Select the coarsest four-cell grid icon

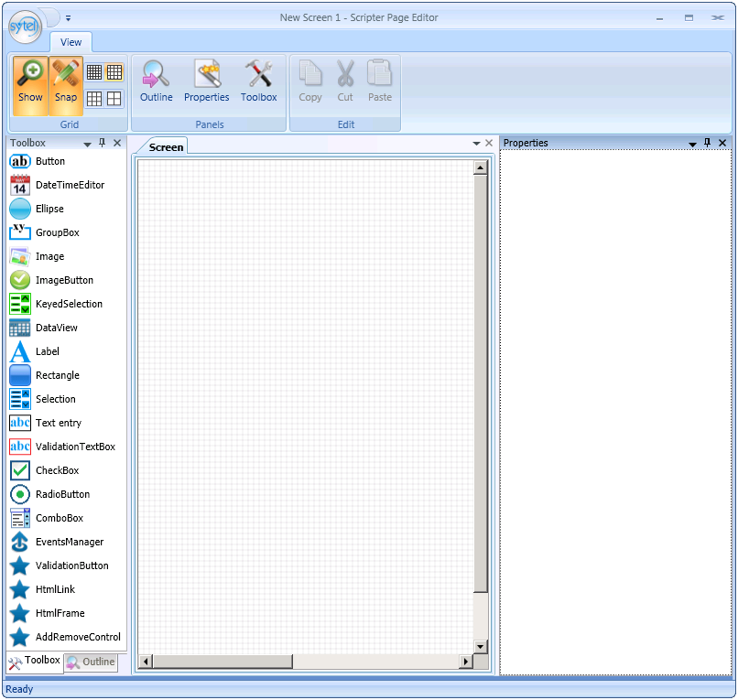click(x=114, y=99)
